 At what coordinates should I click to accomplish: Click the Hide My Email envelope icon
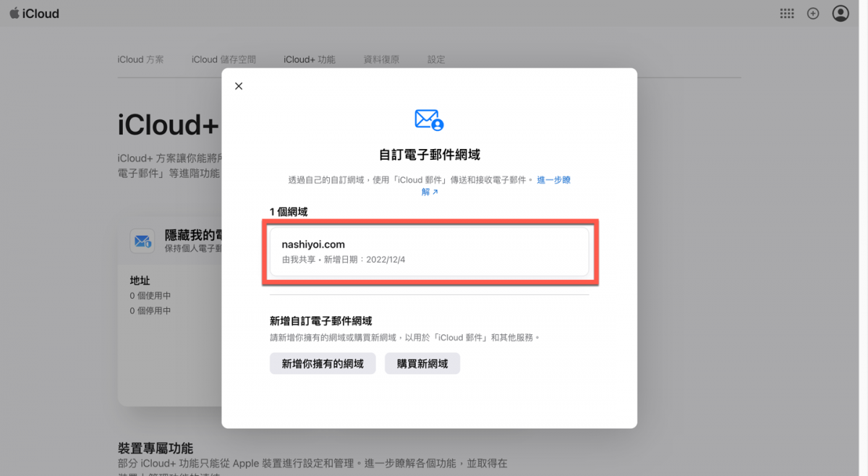(142, 241)
